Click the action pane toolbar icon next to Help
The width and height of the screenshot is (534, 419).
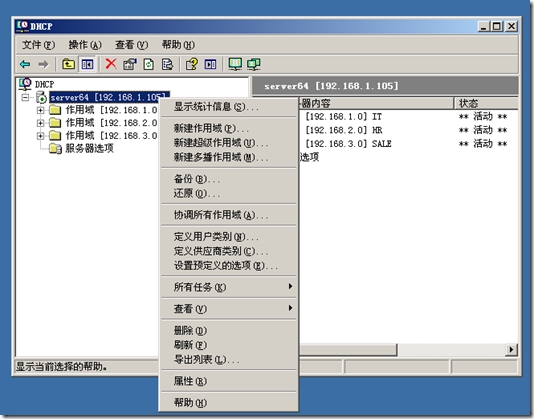pyautogui.click(x=210, y=64)
